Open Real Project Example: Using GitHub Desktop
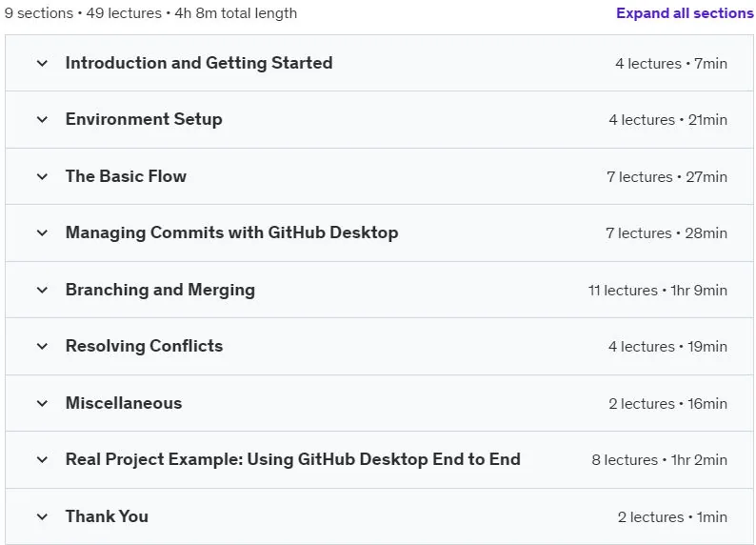 [x=293, y=459]
